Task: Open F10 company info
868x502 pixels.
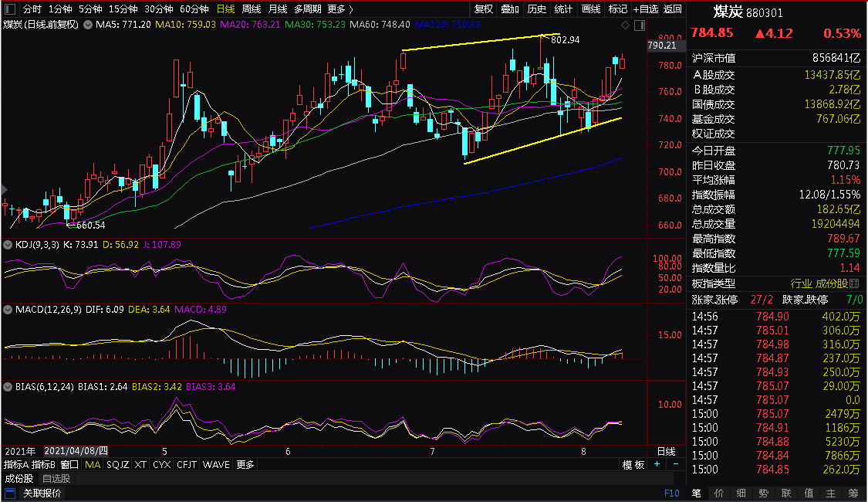Action: click(671, 493)
